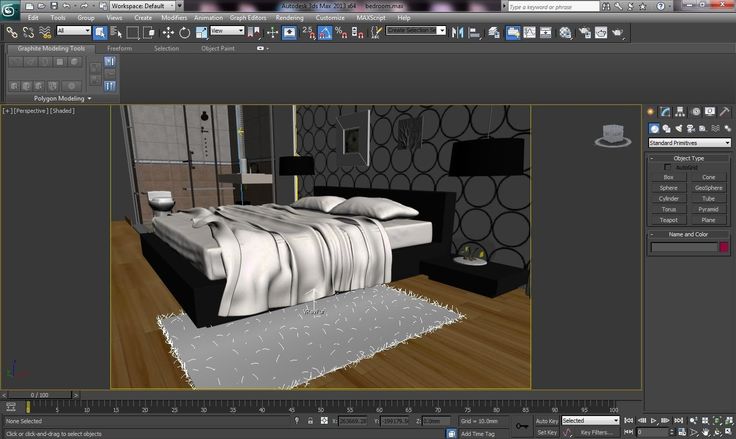This screenshot has width=736, height=439.
Task: Enable the AutoGrid checkbox
Action: coord(669,167)
